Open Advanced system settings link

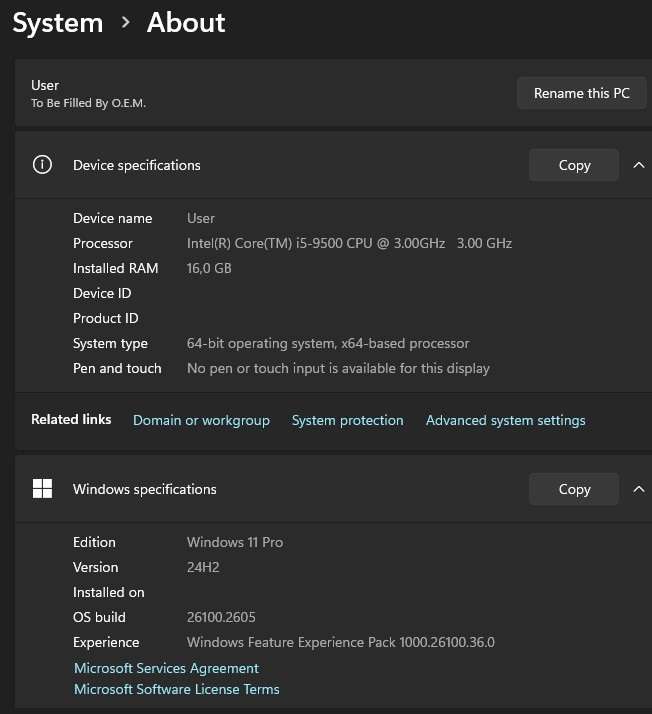[x=505, y=420]
